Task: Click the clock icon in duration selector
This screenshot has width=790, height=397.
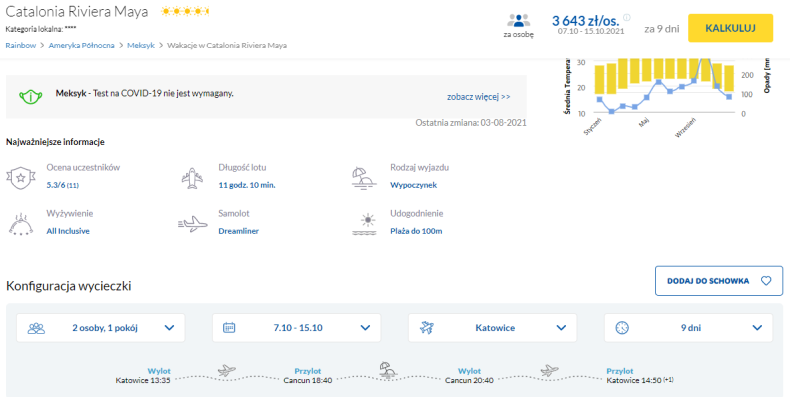Action: pyautogui.click(x=622, y=328)
